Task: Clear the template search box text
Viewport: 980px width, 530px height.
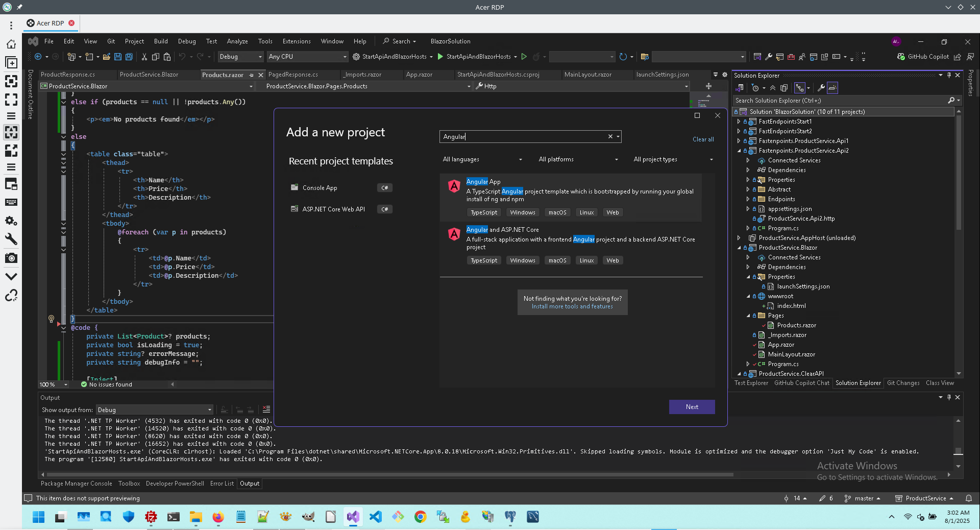Action: coord(610,136)
